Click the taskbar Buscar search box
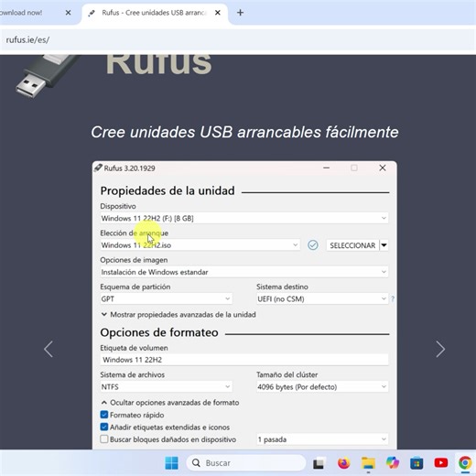This screenshot has width=476, height=476. 246,463
